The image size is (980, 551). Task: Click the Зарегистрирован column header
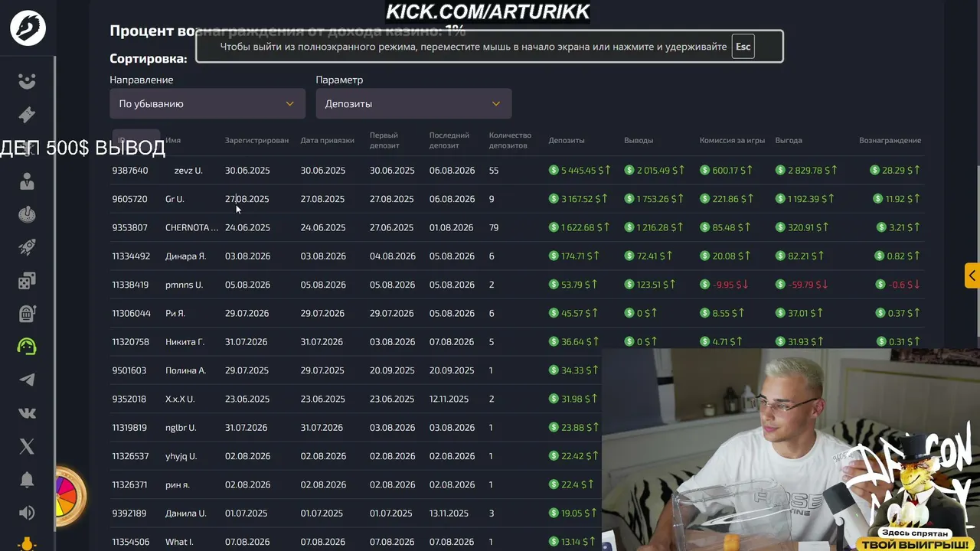(x=257, y=141)
